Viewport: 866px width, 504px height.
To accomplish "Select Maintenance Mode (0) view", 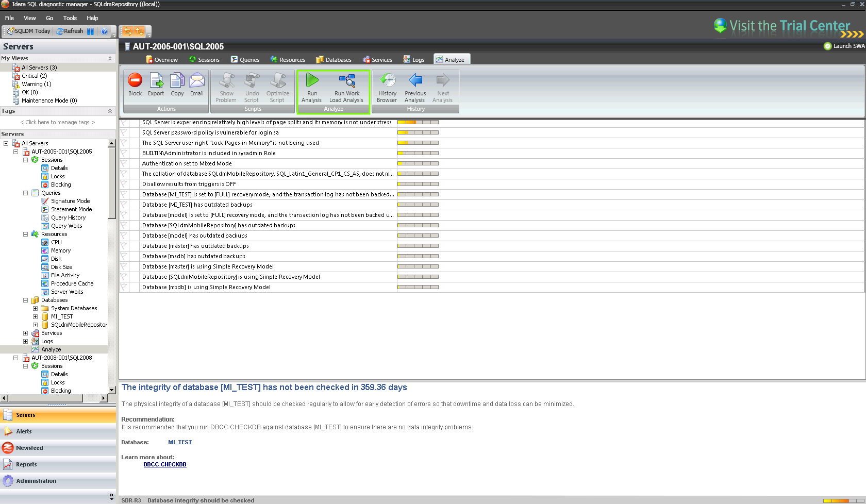I will [x=49, y=100].
